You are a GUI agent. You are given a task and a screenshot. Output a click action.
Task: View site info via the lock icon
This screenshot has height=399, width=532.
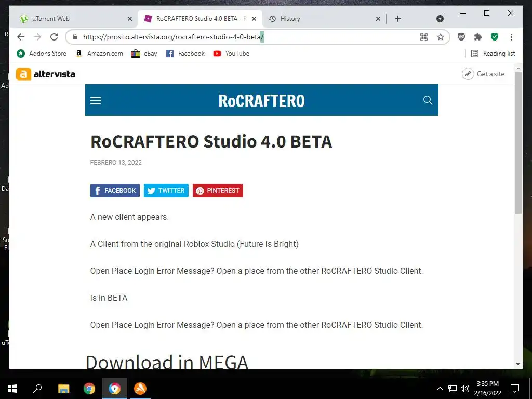[75, 37]
